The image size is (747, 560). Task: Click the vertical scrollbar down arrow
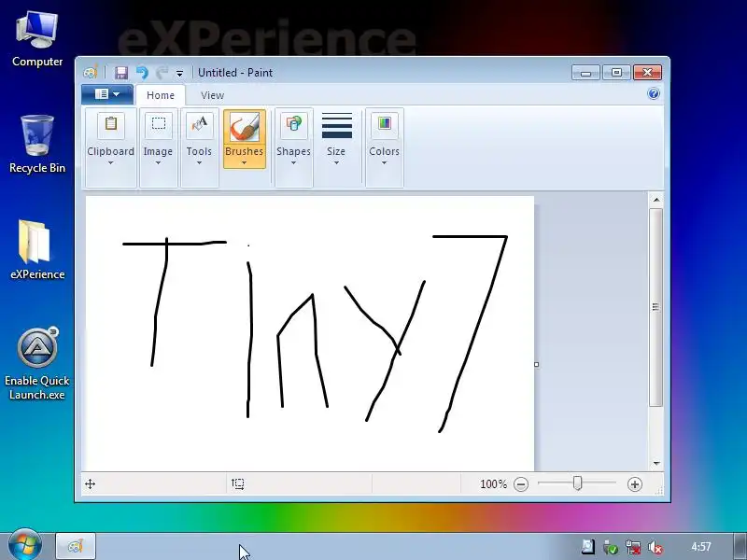tap(656, 463)
